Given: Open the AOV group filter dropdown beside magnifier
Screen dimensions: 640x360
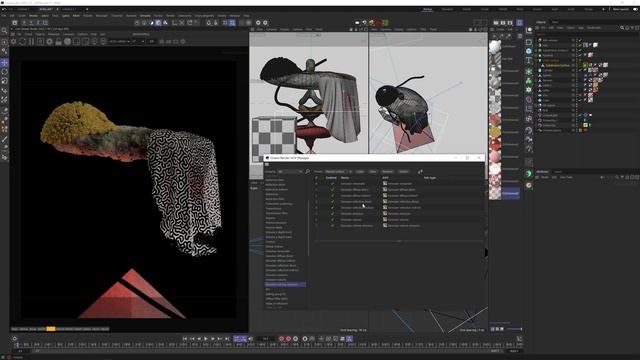Looking at the screenshot, I should tap(290, 172).
